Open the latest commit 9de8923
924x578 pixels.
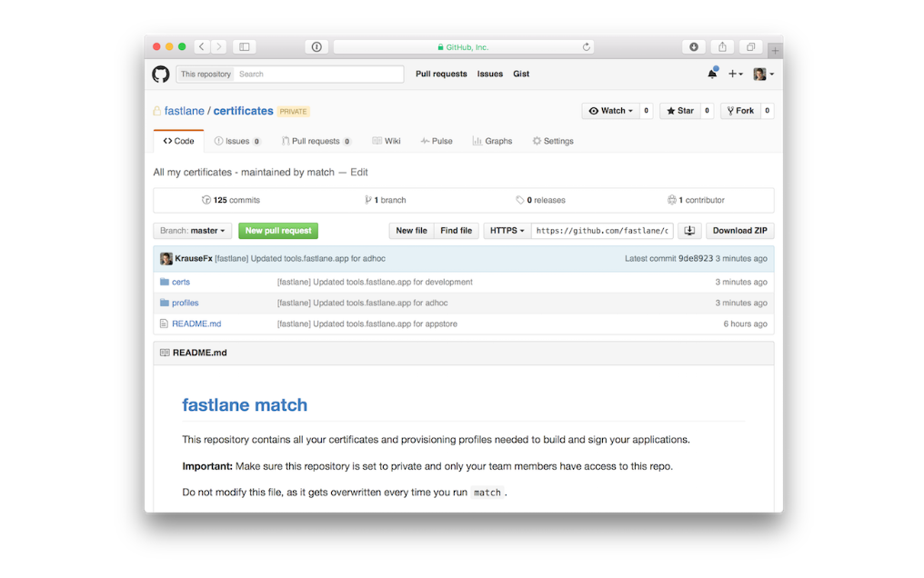point(696,258)
